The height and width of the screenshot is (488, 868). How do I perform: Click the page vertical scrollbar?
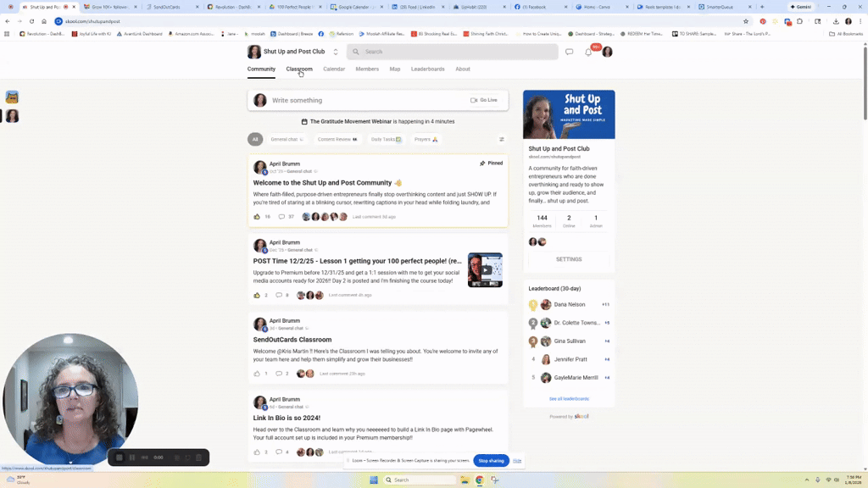coord(865,83)
